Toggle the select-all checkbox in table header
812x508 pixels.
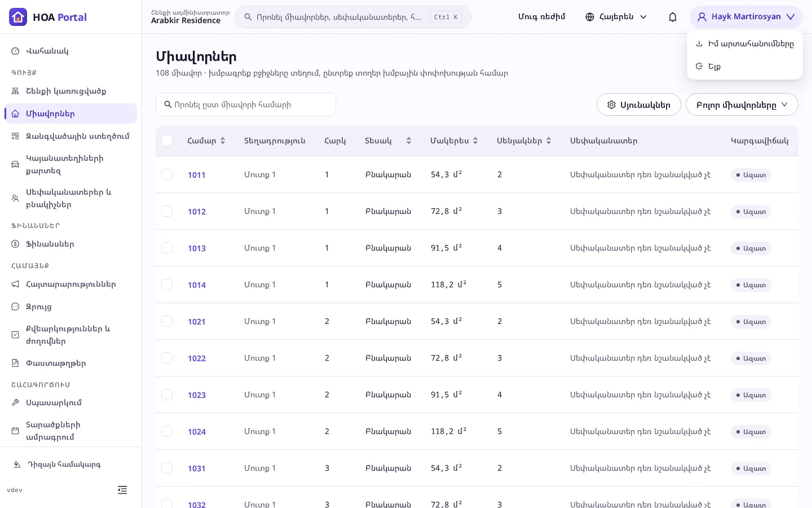167,141
